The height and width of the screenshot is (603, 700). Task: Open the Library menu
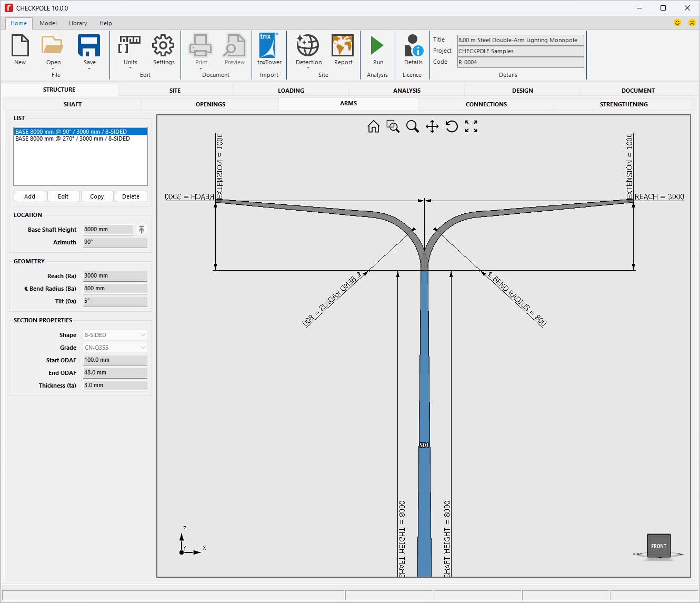pos(78,23)
